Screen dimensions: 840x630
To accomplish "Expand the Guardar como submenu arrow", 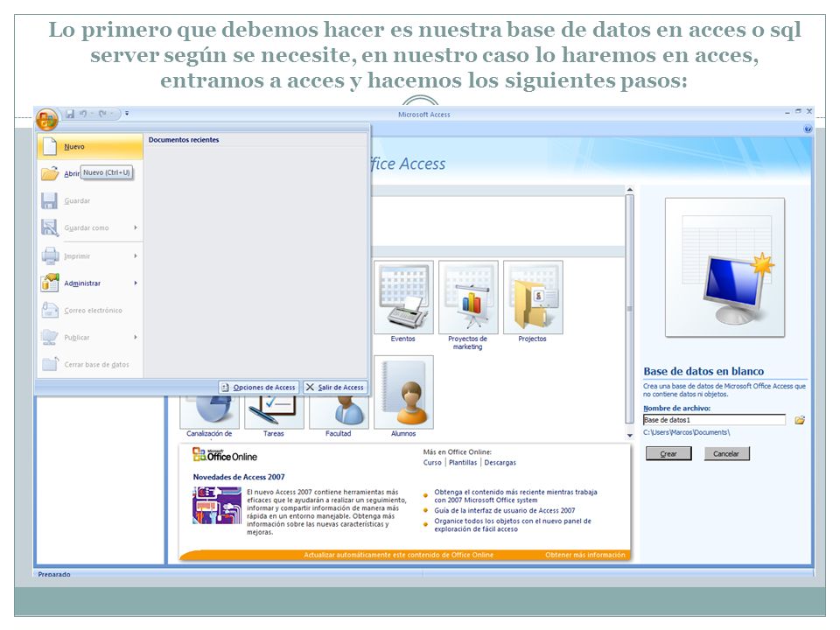I will pos(136,227).
